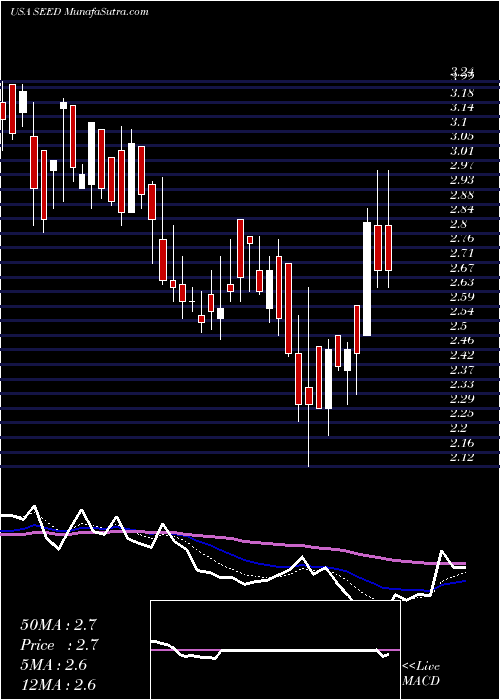Click the 2.25 price axis label
The height and width of the screenshot is (700, 500).
coord(462,413)
